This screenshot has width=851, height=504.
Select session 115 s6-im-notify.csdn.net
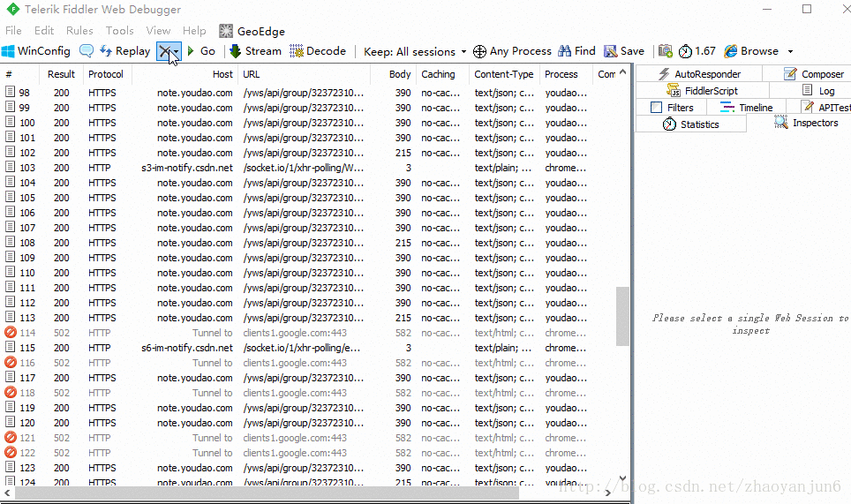tap(309, 348)
